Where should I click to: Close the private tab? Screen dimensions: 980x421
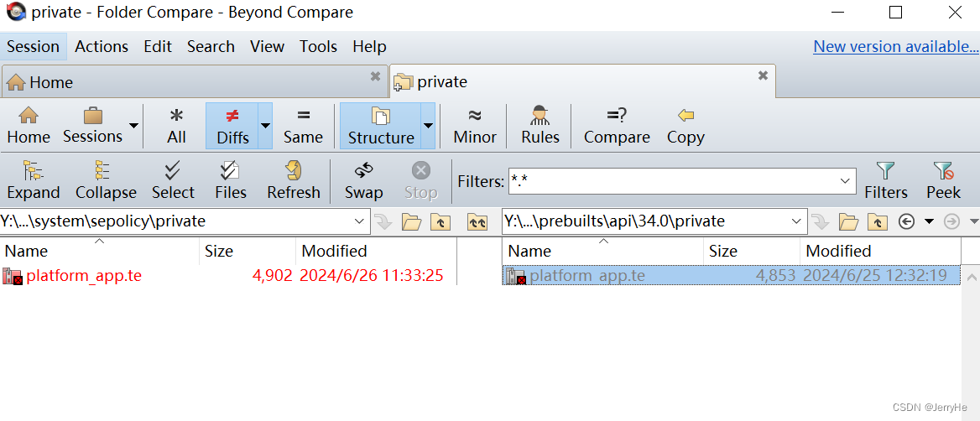click(764, 76)
